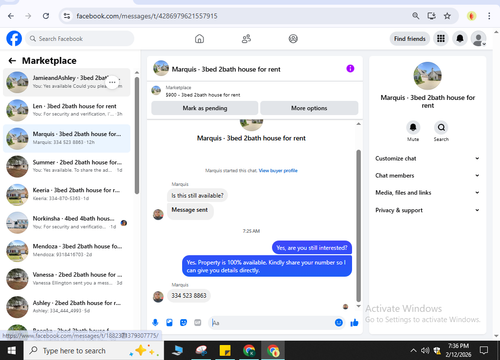Click the Find friends button

410,39
